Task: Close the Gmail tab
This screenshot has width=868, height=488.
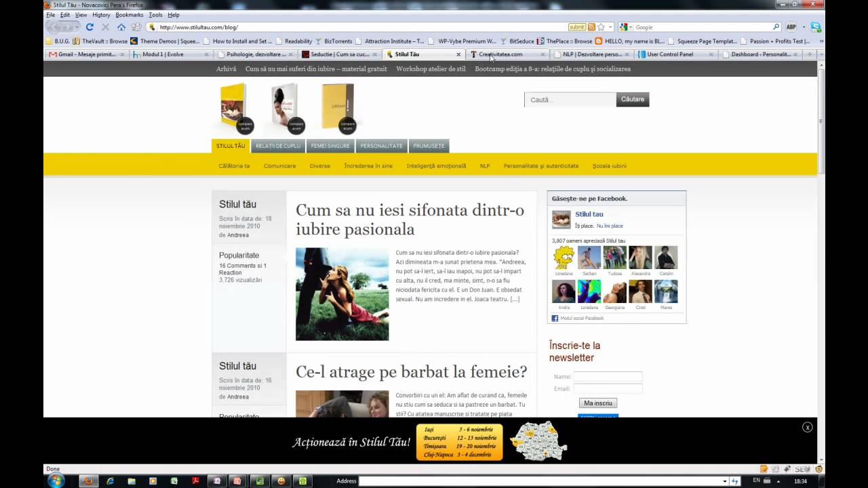Action: pyautogui.click(x=122, y=54)
